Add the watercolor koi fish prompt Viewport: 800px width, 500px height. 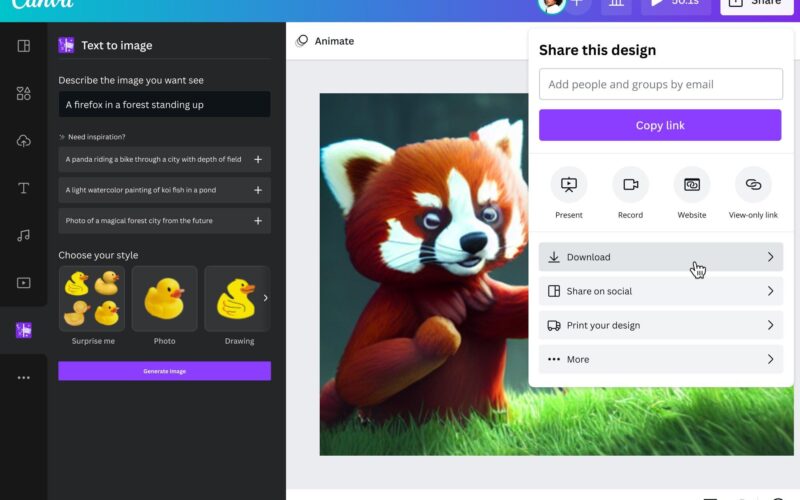coord(258,190)
